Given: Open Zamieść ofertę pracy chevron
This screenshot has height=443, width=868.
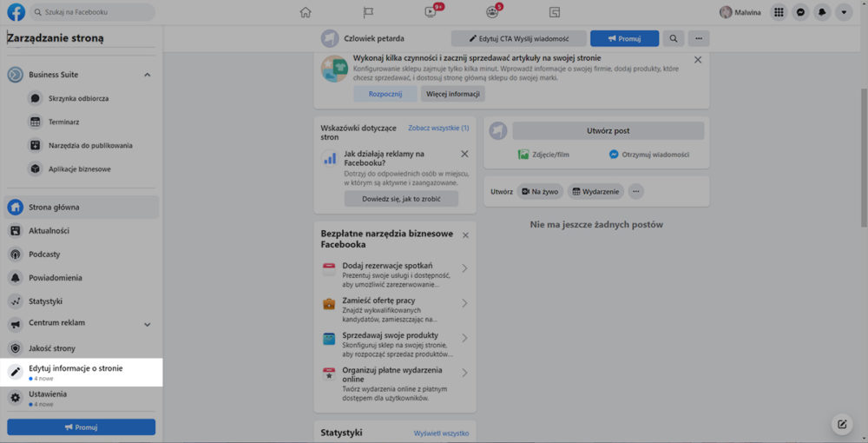Looking at the screenshot, I should point(464,303).
